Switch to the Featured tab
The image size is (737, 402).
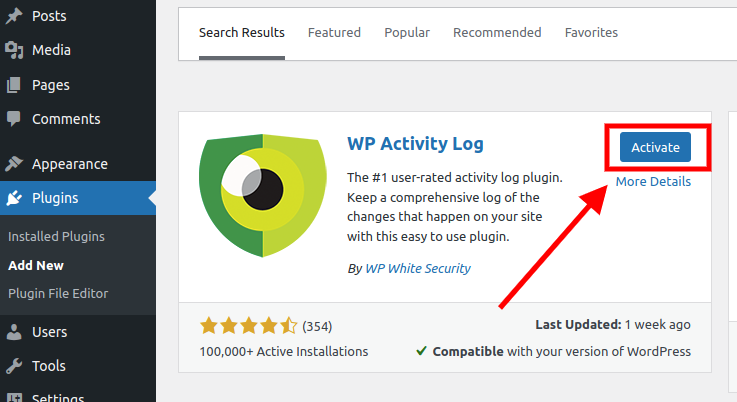pos(334,32)
